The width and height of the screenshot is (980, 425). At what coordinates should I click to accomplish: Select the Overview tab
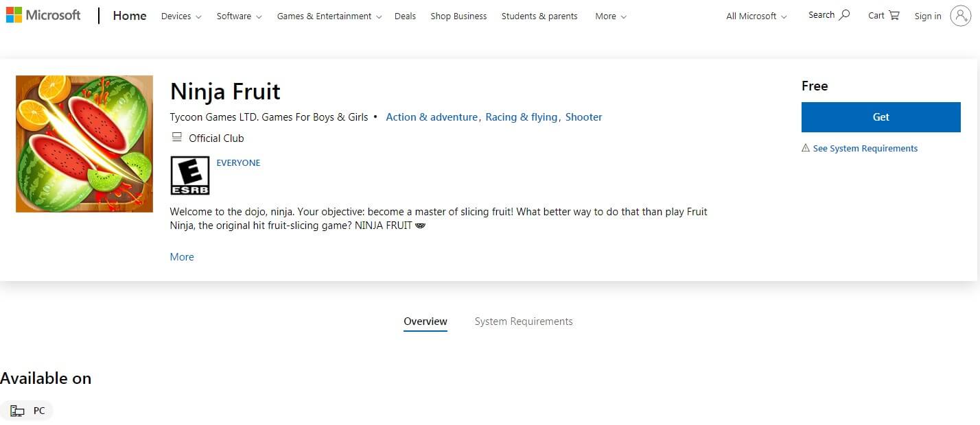tap(425, 321)
